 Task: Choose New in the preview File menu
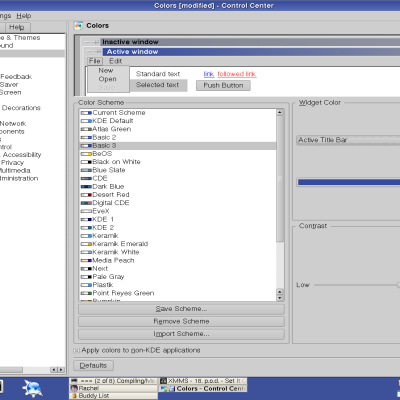click(x=106, y=71)
